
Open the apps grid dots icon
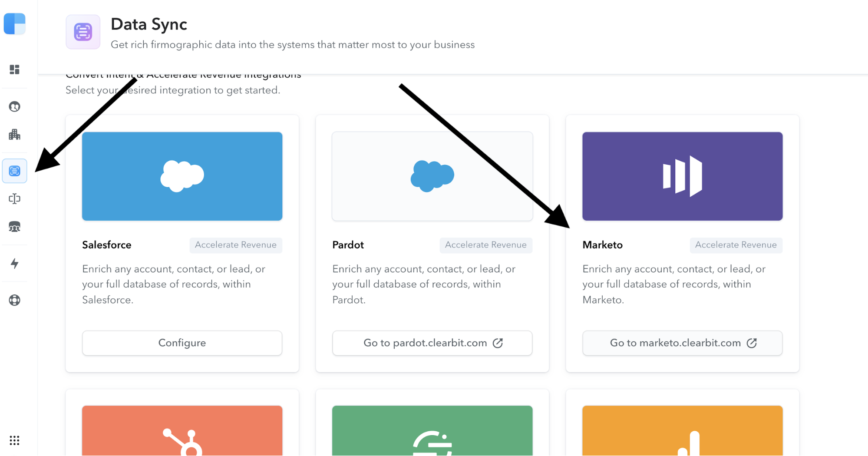click(15, 440)
